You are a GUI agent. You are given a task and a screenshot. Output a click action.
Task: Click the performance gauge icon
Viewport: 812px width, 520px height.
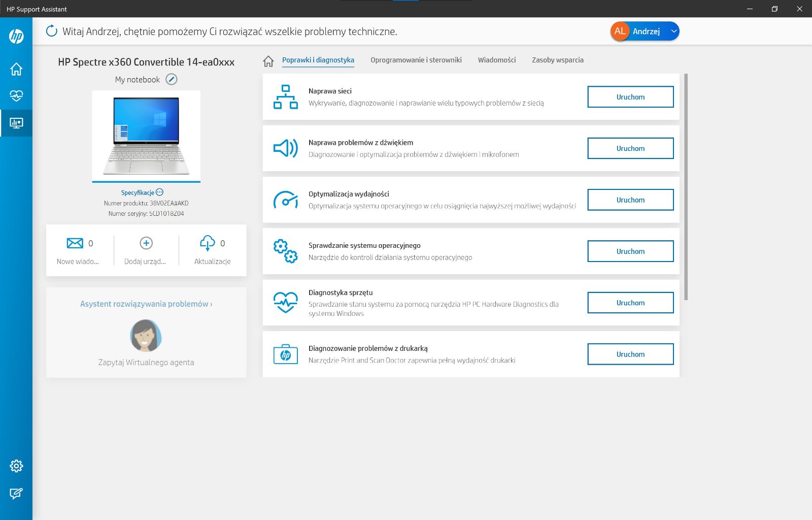click(286, 200)
